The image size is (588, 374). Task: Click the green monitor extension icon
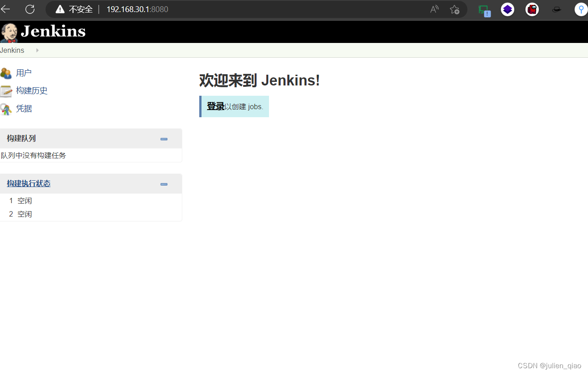point(484,10)
